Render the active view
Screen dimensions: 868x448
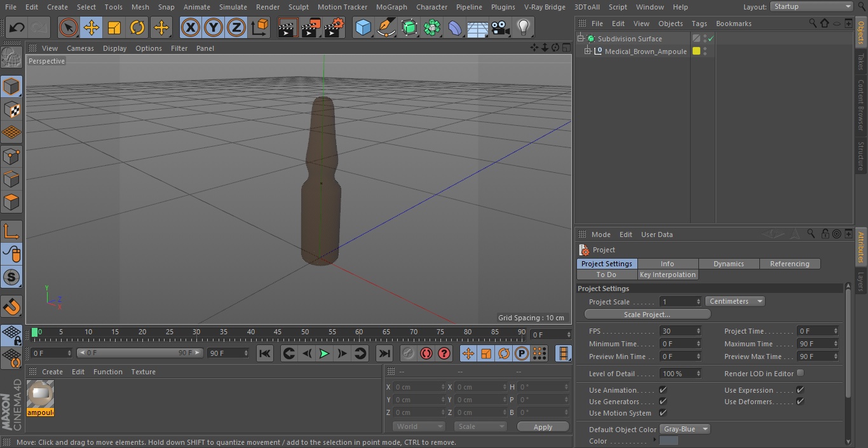coord(288,27)
